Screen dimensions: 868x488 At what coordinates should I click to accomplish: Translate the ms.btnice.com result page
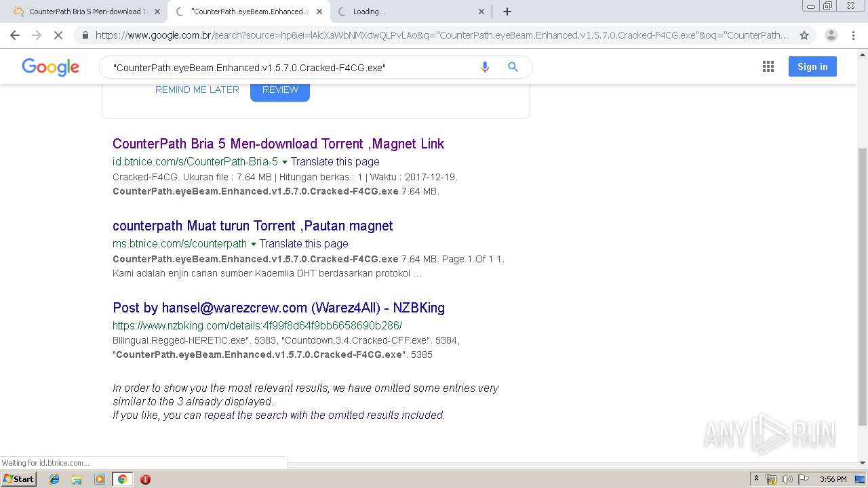pos(304,244)
